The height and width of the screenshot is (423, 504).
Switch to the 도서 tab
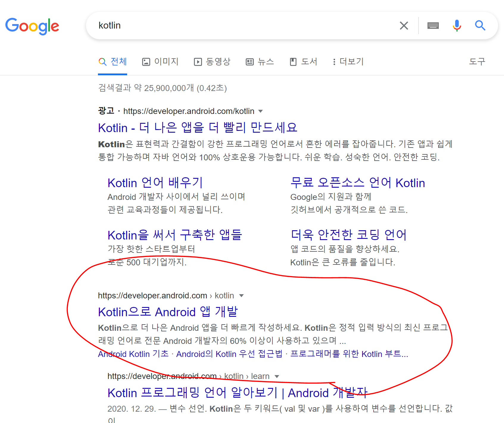click(303, 62)
